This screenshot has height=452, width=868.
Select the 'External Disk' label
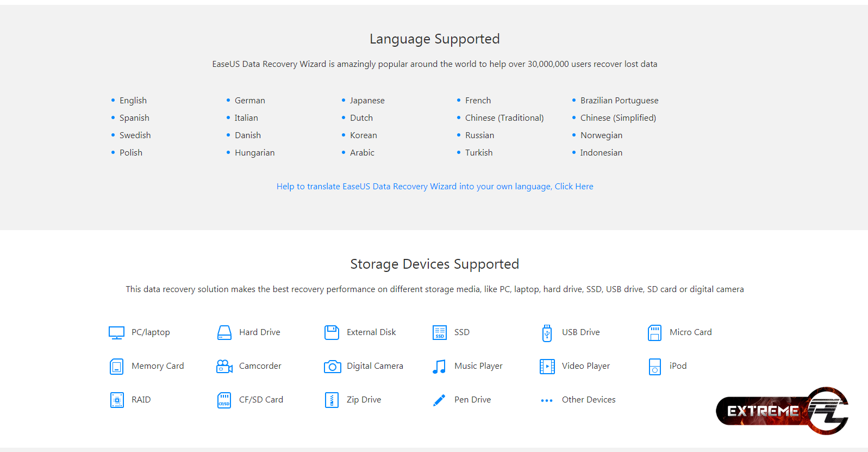pos(371,332)
